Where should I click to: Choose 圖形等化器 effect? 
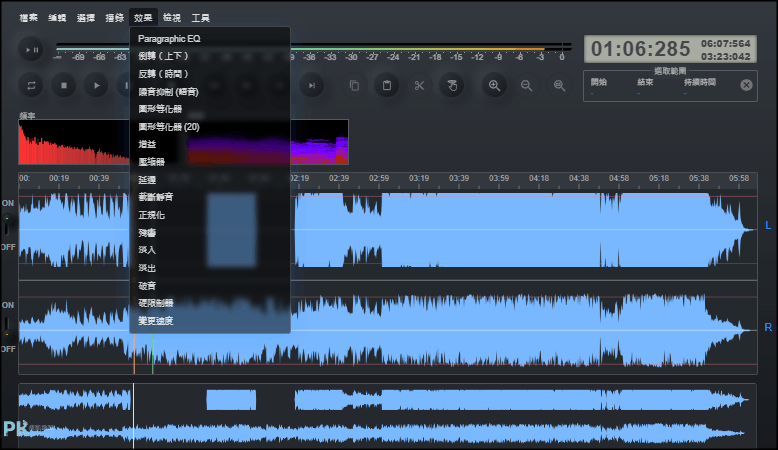point(210,109)
